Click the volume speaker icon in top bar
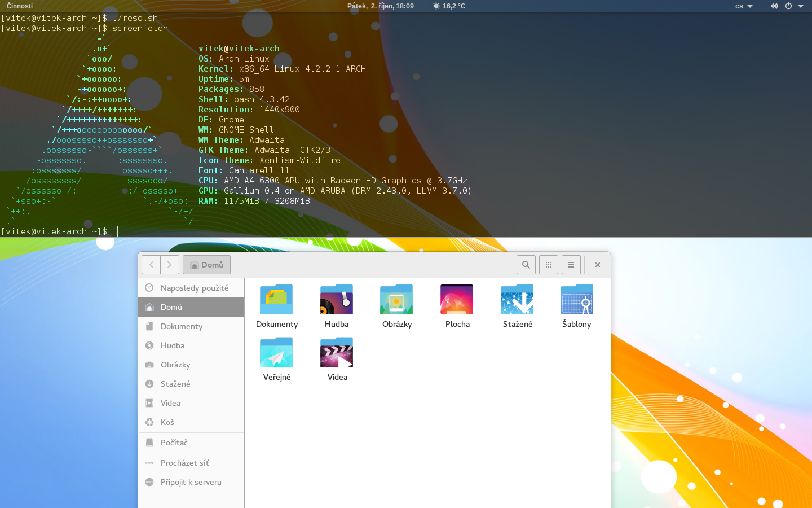Image resolution: width=812 pixels, height=508 pixels. click(x=774, y=6)
